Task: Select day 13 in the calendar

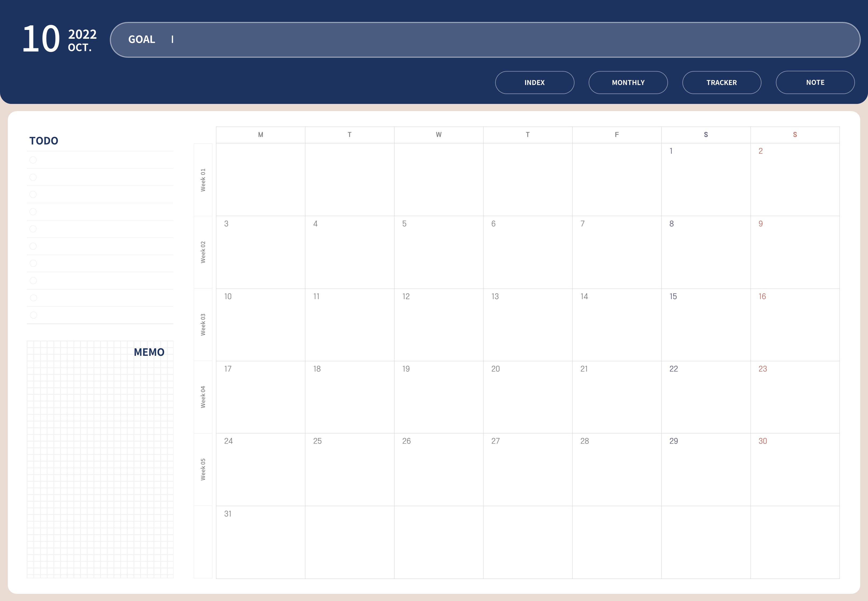Action: [x=528, y=325]
